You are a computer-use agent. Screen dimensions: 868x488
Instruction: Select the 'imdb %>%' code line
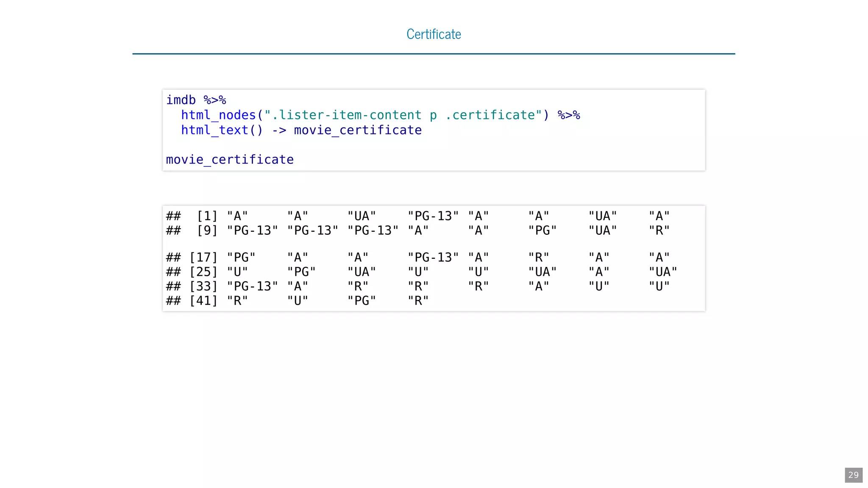pyautogui.click(x=196, y=100)
